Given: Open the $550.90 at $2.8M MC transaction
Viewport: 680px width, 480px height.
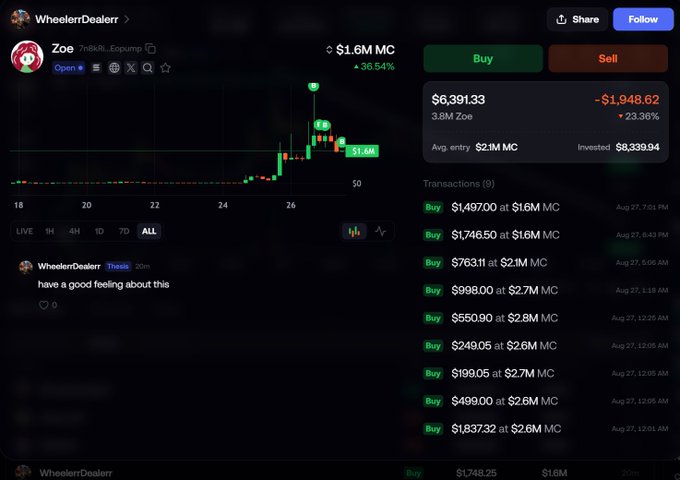Looking at the screenshot, I should 546,318.
